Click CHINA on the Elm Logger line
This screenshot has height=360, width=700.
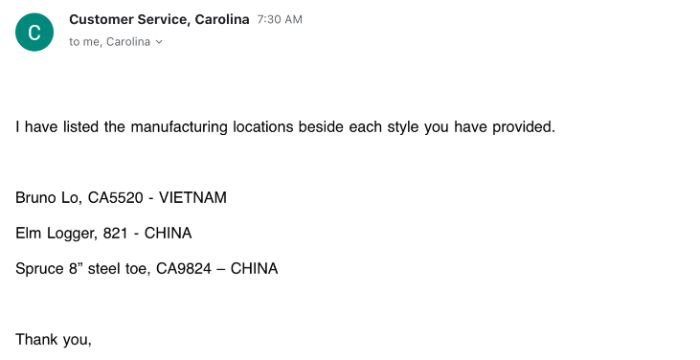[168, 233]
